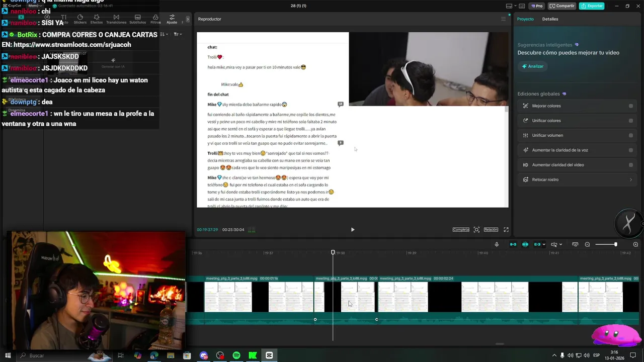This screenshot has height=362, width=644.
Task: Click the ESP language indicator
Action: pyautogui.click(x=597, y=355)
